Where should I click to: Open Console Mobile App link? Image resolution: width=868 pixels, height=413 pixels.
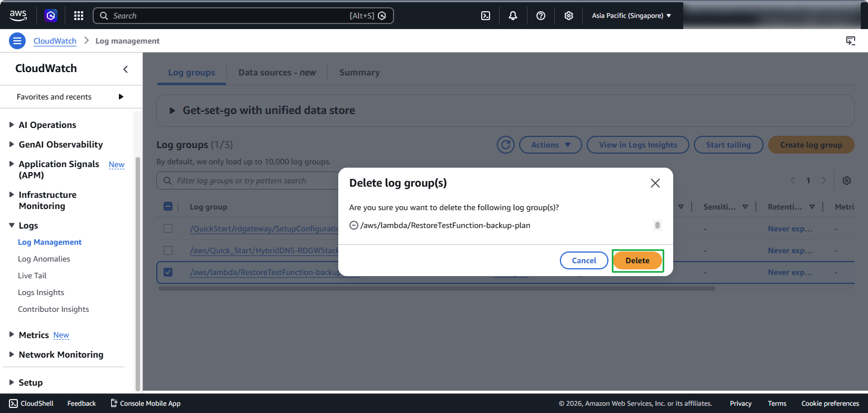(x=145, y=403)
